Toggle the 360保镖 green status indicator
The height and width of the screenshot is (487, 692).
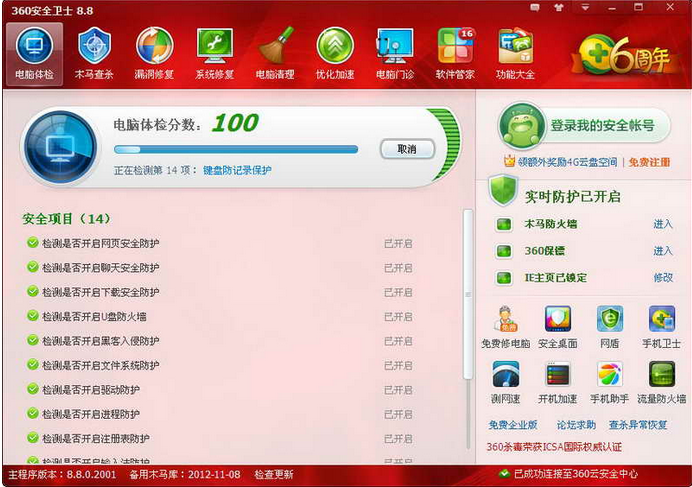(x=504, y=251)
